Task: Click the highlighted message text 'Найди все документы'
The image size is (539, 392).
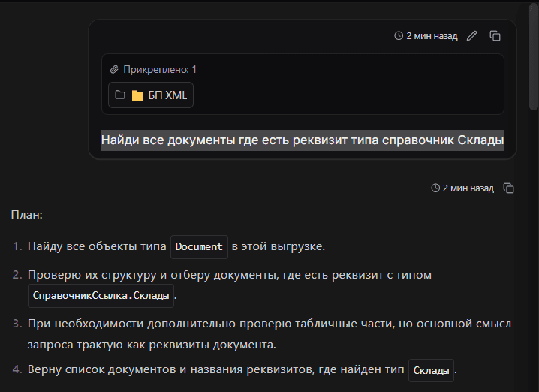Action: pos(168,140)
